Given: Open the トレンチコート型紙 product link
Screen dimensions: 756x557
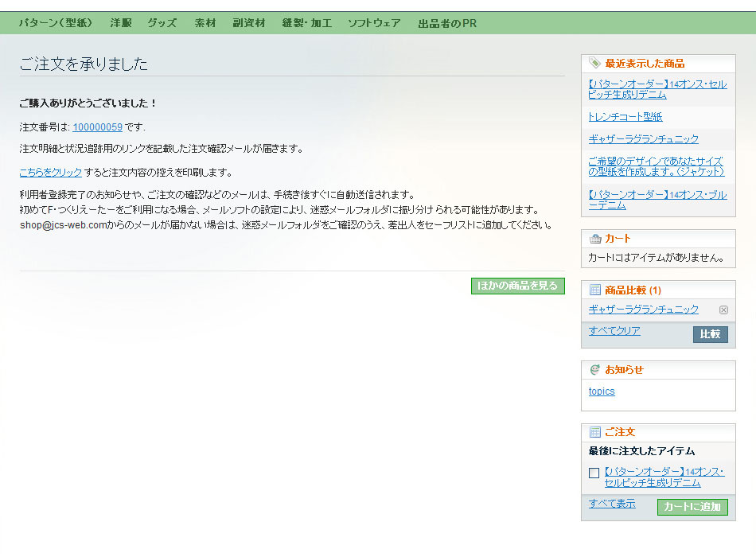Looking at the screenshot, I should tap(624, 116).
